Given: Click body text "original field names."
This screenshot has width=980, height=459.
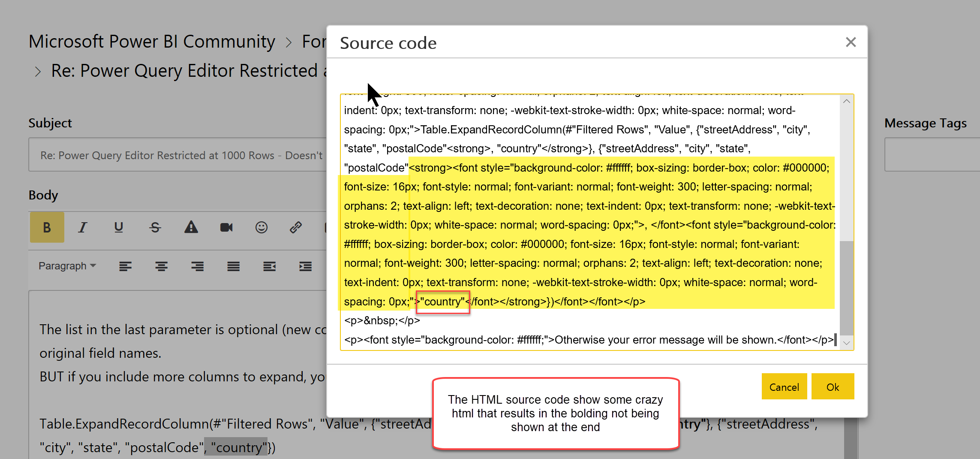Looking at the screenshot, I should (x=101, y=353).
